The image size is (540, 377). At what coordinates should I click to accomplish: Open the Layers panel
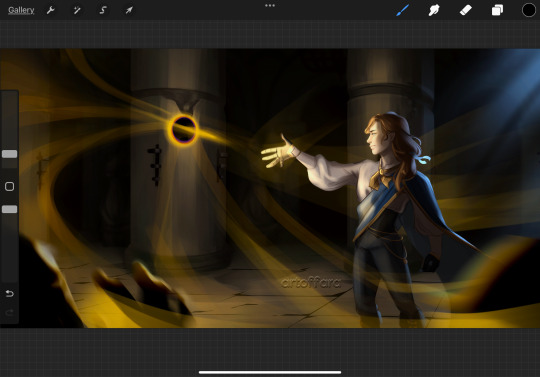(497, 10)
